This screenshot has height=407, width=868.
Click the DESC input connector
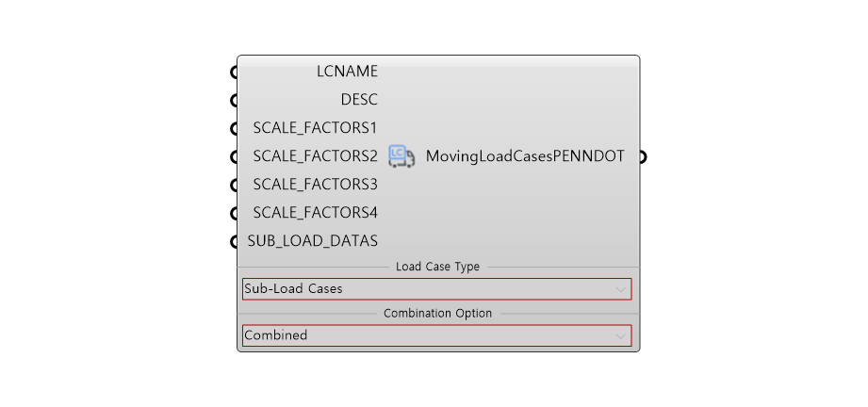click(234, 100)
